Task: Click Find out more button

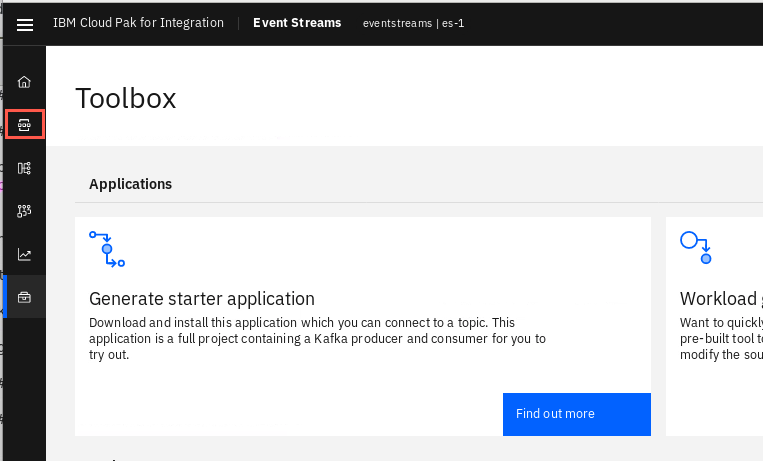Action: (x=577, y=414)
